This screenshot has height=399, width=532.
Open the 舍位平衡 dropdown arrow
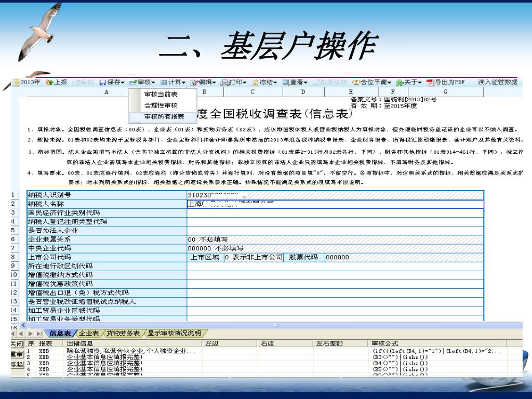pos(389,83)
